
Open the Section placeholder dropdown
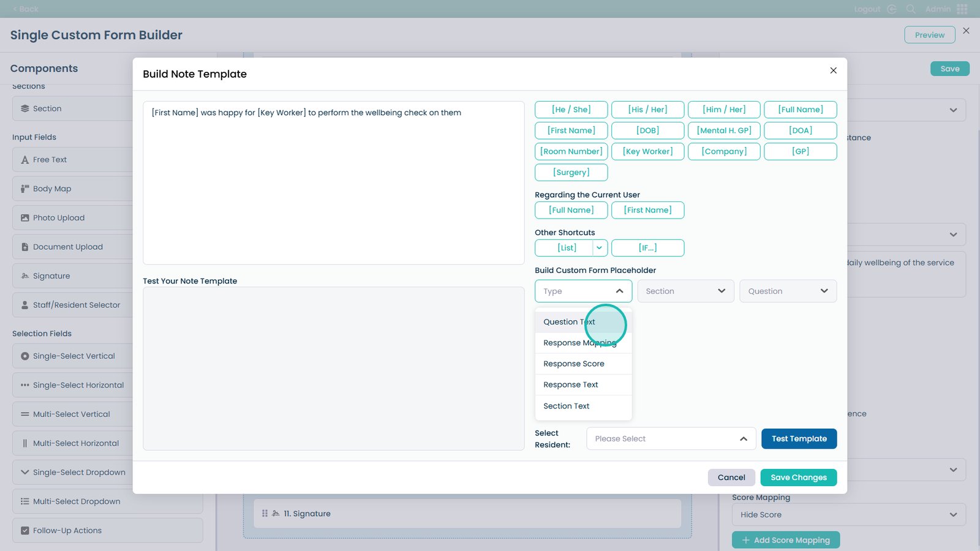685,291
